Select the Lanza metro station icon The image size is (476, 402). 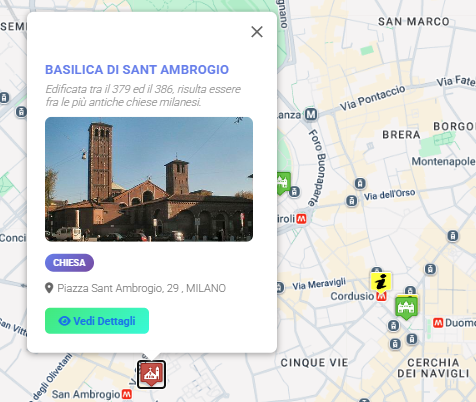point(311,115)
